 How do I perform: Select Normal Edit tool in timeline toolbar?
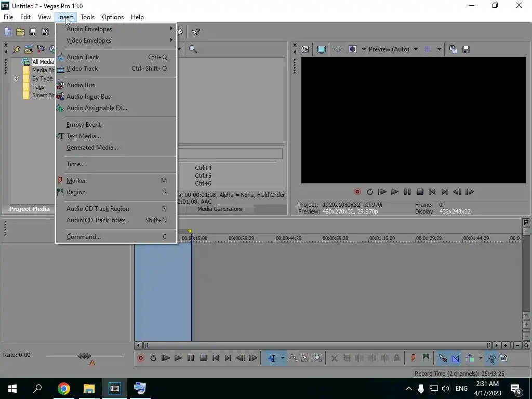pyautogui.click(x=272, y=358)
